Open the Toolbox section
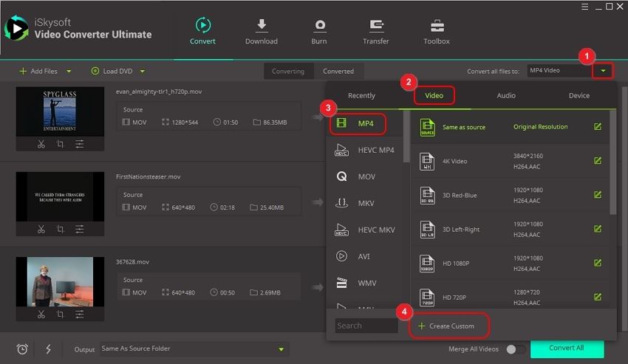628x364 pixels. click(436, 27)
